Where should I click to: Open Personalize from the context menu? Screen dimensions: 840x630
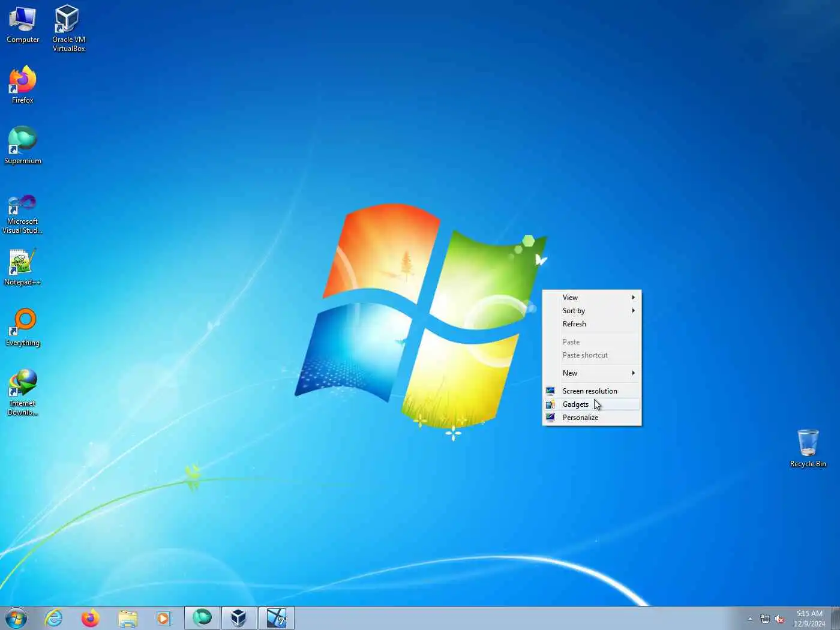pos(592,418)
